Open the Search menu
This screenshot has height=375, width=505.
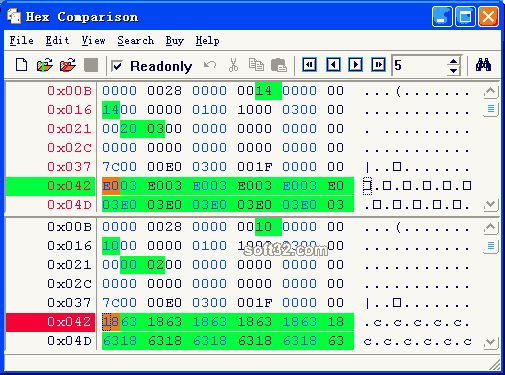click(136, 41)
